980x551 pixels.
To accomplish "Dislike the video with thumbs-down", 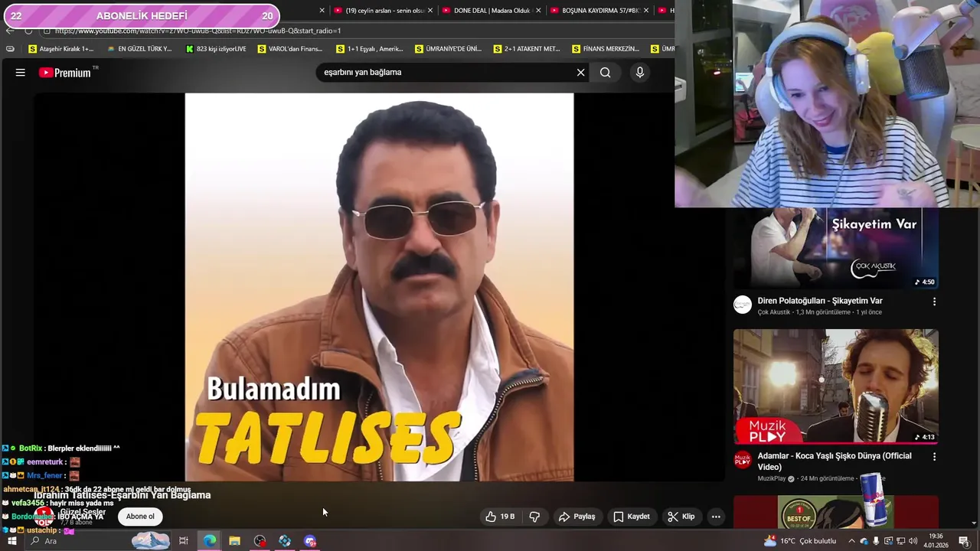I will (534, 517).
